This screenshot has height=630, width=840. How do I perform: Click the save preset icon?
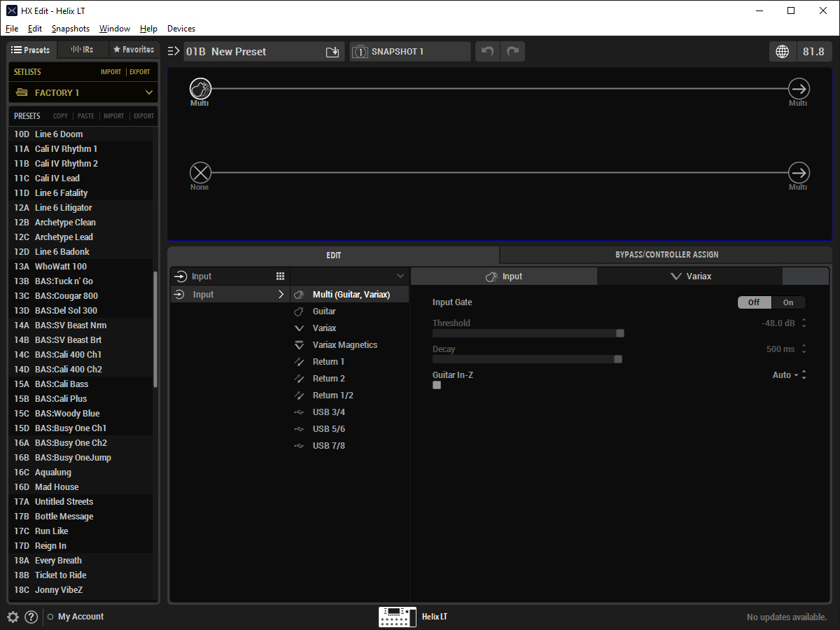point(332,52)
